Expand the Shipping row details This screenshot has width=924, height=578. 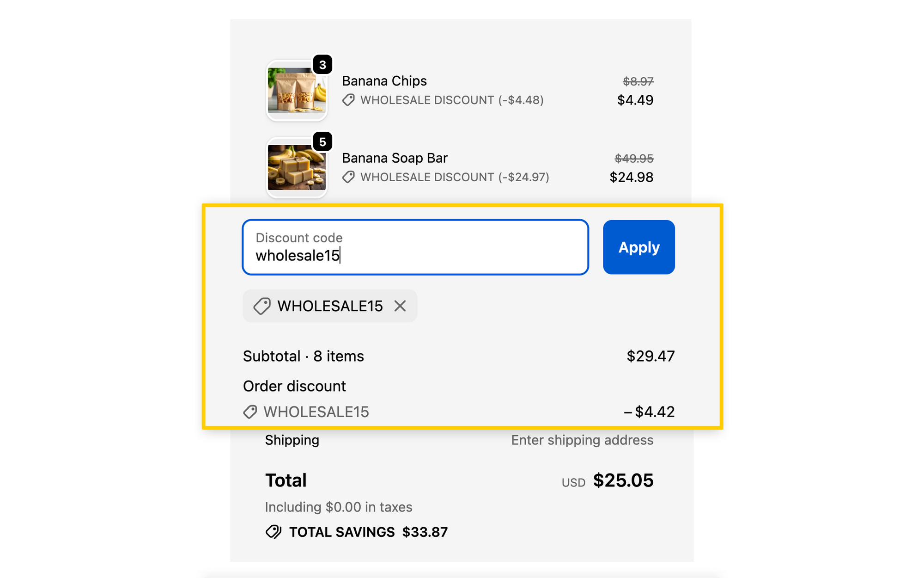pos(292,440)
